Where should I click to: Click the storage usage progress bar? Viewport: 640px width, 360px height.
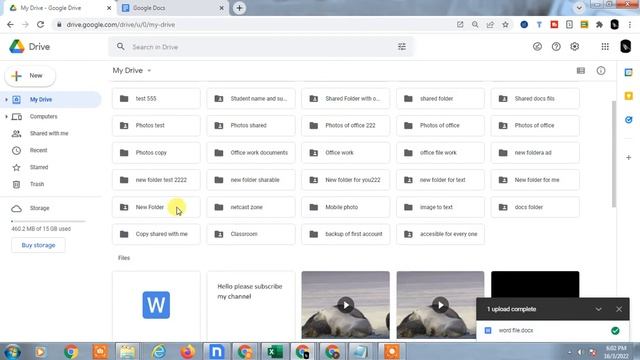coord(49,221)
